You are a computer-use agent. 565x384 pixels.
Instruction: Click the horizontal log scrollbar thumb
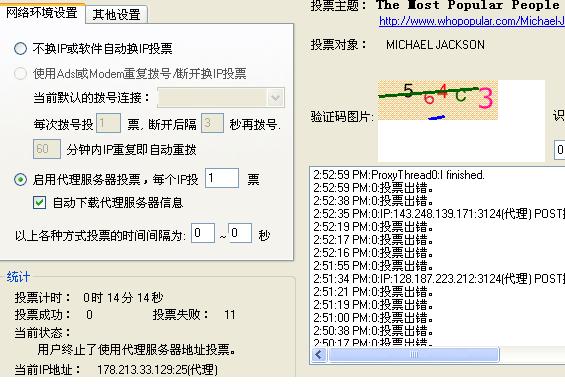414,355
